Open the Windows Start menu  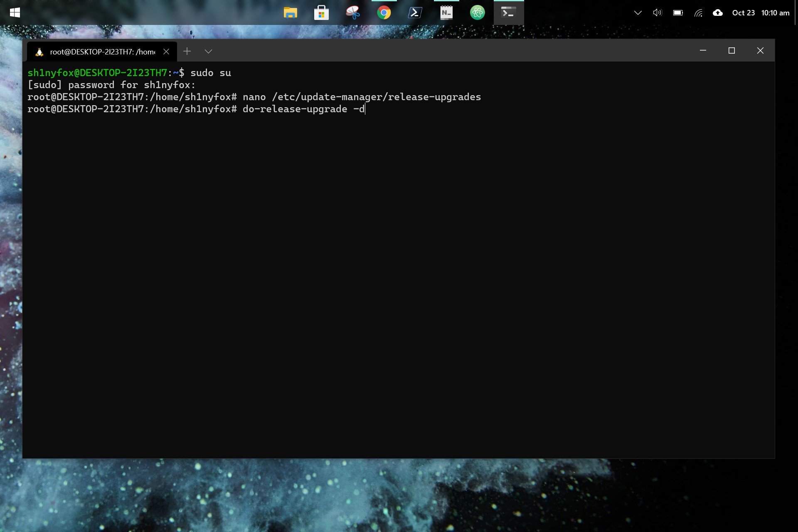[x=15, y=13]
